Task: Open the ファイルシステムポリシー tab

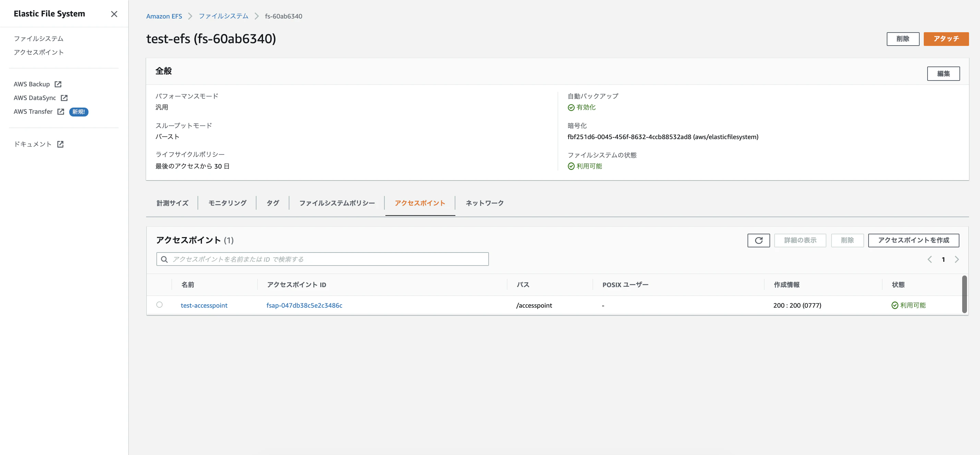Action: [x=337, y=203]
